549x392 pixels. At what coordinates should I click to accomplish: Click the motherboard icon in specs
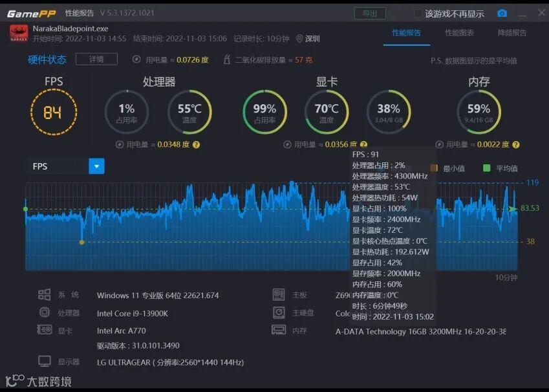279,294
